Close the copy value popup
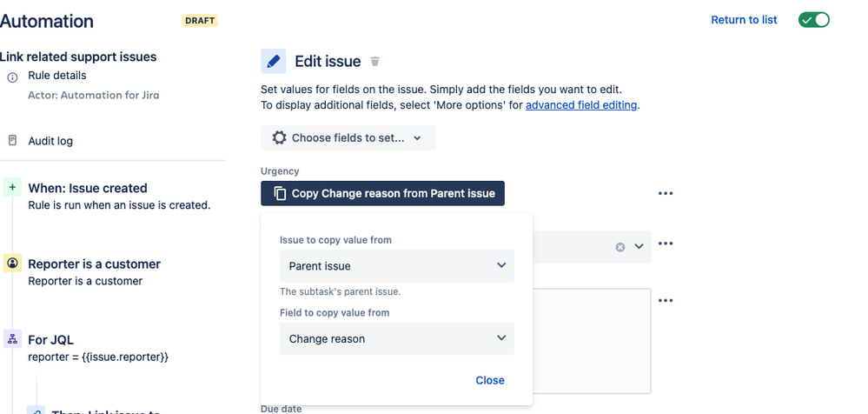The image size is (868, 414). click(490, 380)
